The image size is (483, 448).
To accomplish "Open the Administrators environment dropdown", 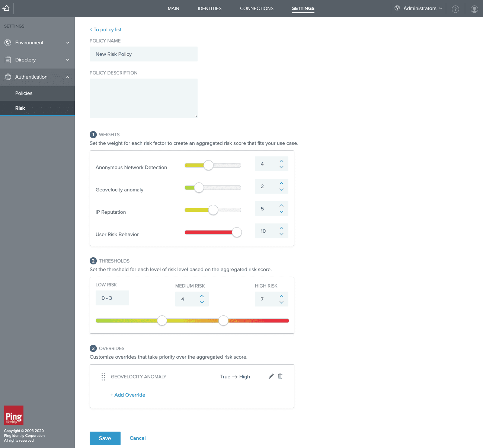I will tap(418, 8).
